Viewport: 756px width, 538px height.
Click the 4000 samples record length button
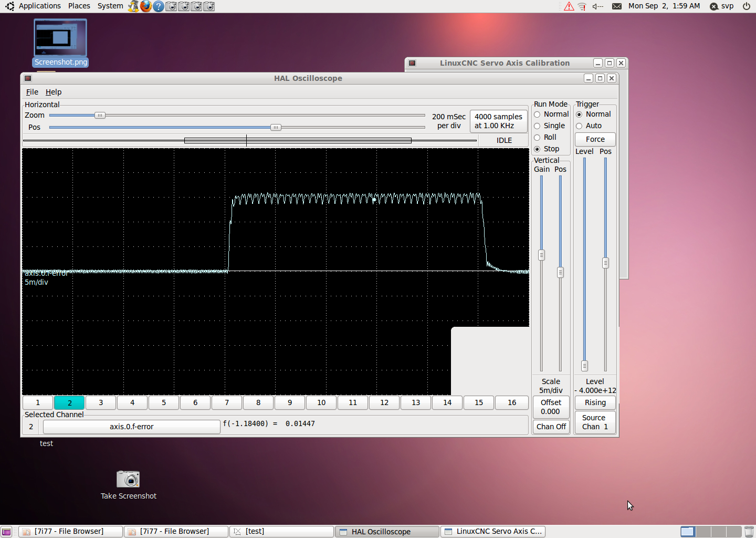click(498, 121)
